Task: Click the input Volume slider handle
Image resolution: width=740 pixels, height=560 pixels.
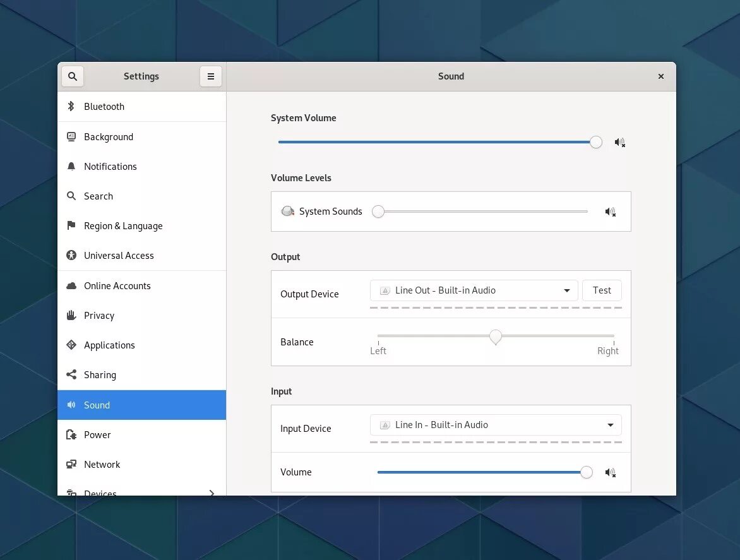Action: point(587,472)
